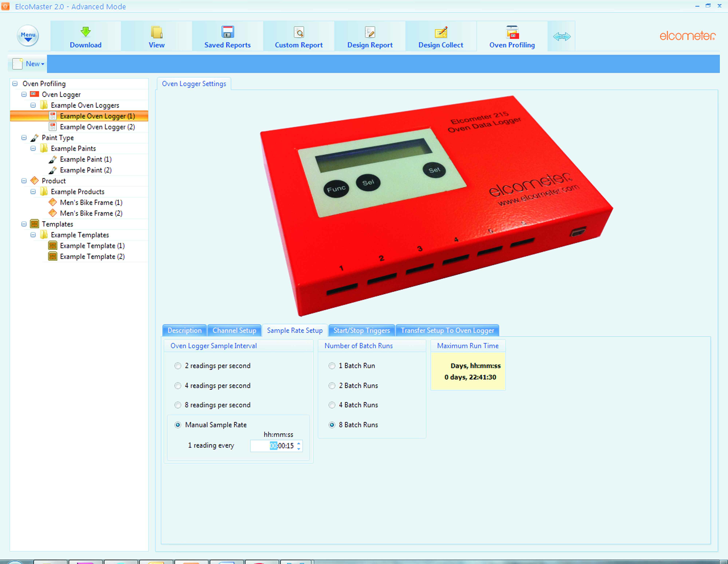Click the Paint Type brush icon
Image resolution: width=728 pixels, height=564 pixels.
(x=35, y=138)
